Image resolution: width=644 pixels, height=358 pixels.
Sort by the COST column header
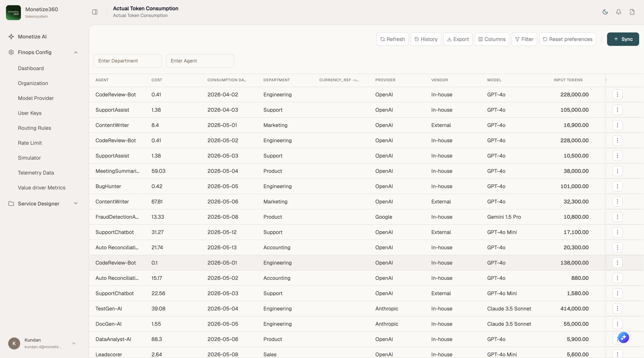coord(157,80)
